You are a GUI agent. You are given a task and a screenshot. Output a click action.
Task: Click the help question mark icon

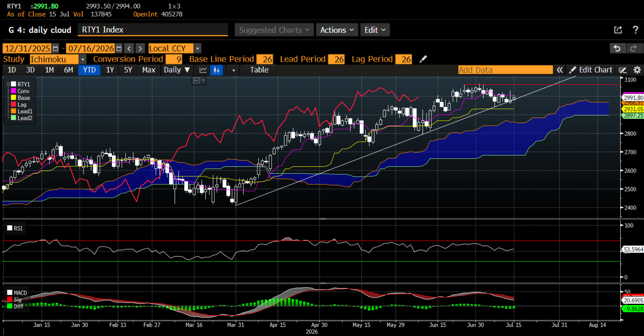635,30
